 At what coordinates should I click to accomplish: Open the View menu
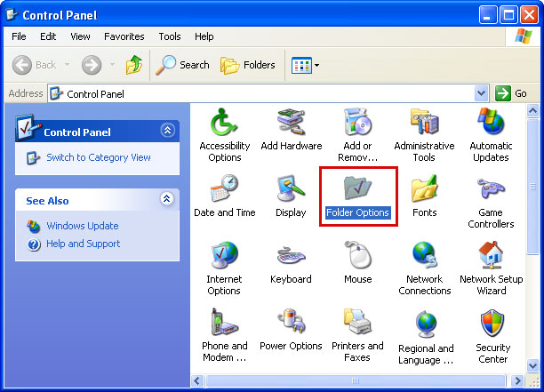pyautogui.click(x=80, y=36)
